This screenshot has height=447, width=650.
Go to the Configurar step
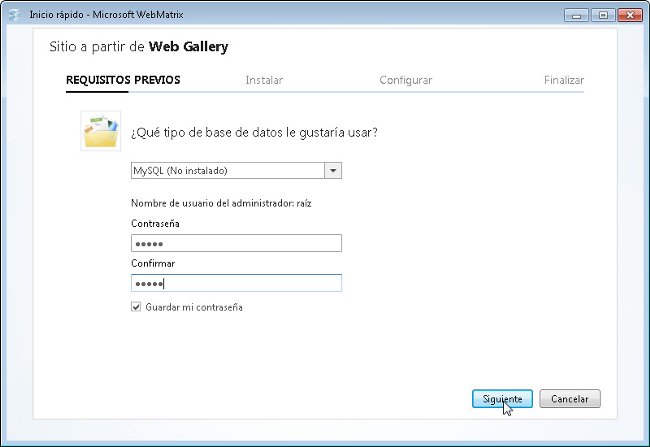point(405,80)
